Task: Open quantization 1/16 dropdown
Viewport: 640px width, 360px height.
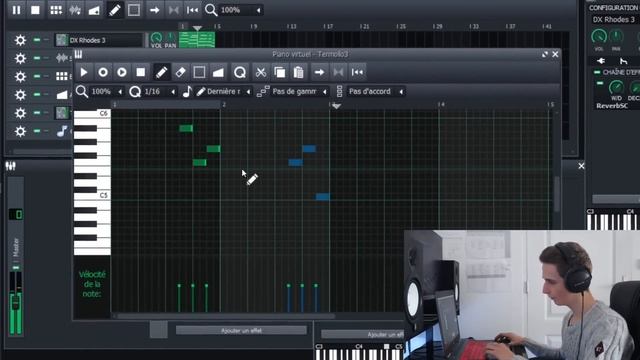Action: tap(159, 91)
